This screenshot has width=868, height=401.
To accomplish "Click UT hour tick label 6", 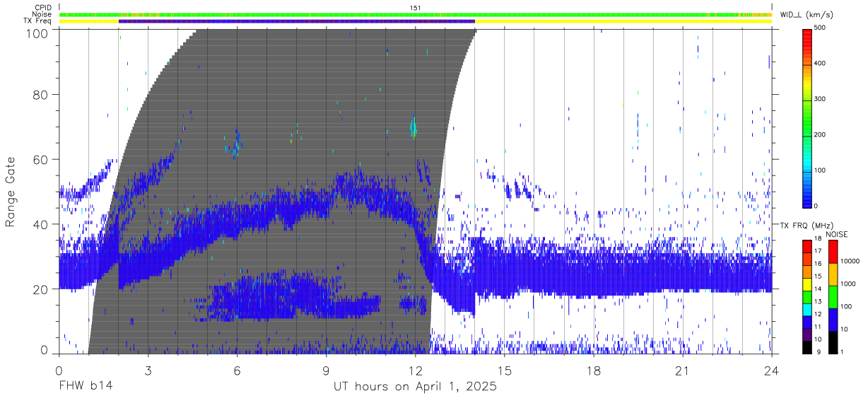I will click(237, 371).
